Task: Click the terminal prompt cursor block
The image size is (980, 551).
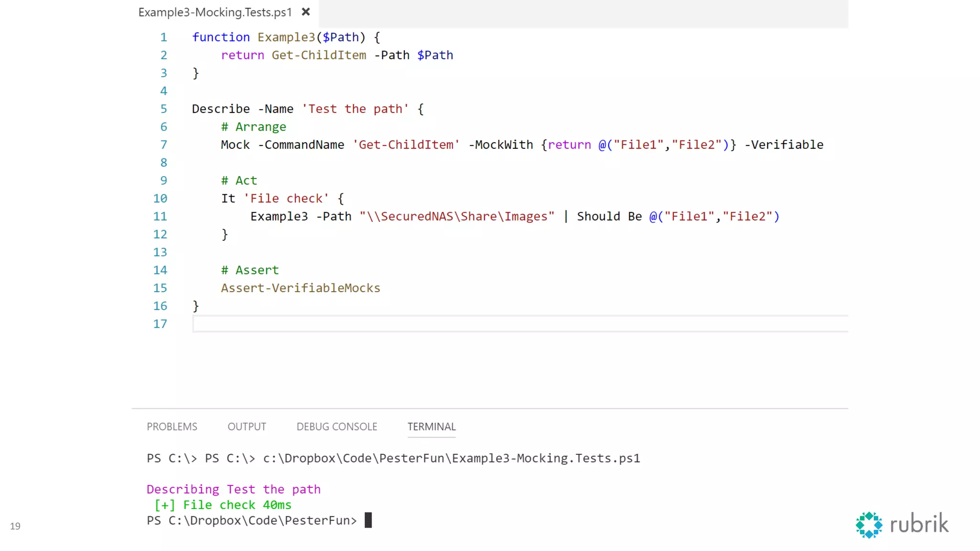Action: 368,520
